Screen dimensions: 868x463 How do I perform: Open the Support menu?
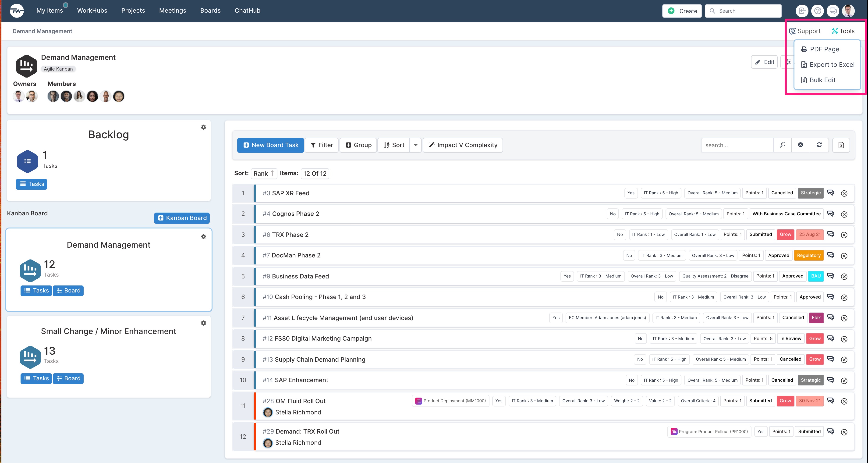pyautogui.click(x=805, y=31)
